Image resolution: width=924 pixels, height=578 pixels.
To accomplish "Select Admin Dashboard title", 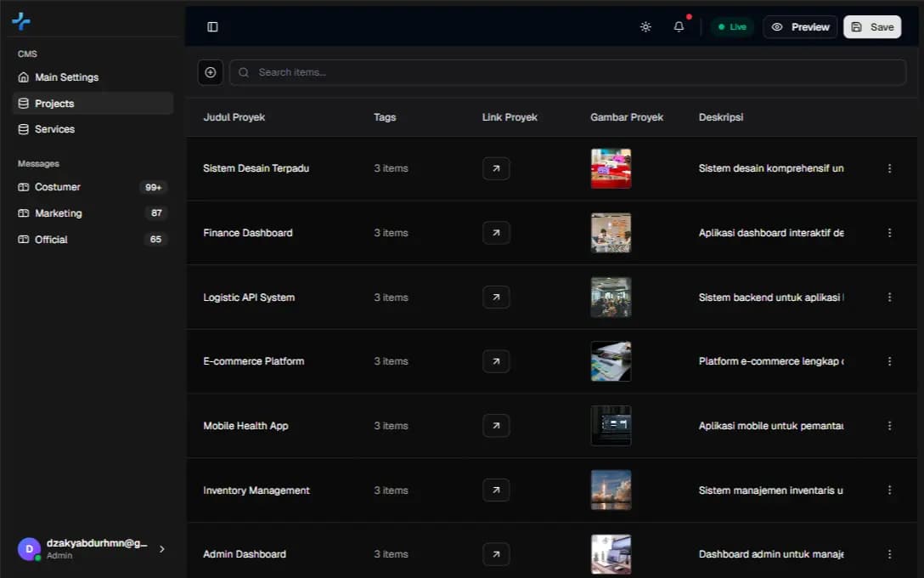I will [x=245, y=554].
